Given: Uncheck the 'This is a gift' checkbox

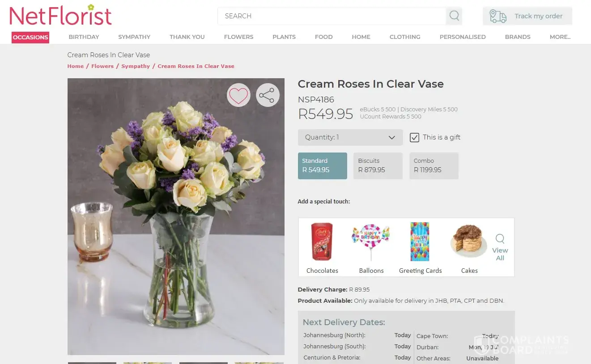Looking at the screenshot, I should [x=414, y=137].
